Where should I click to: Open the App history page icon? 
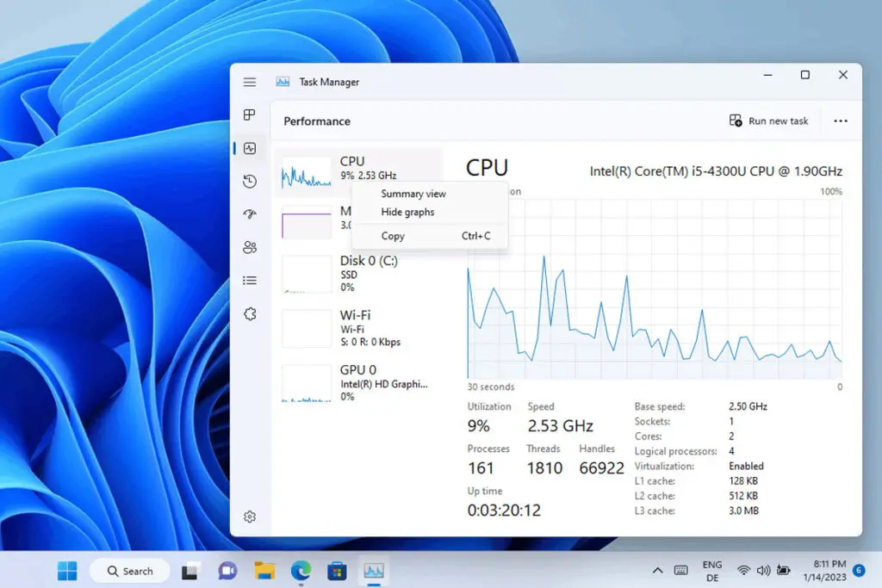click(x=250, y=181)
